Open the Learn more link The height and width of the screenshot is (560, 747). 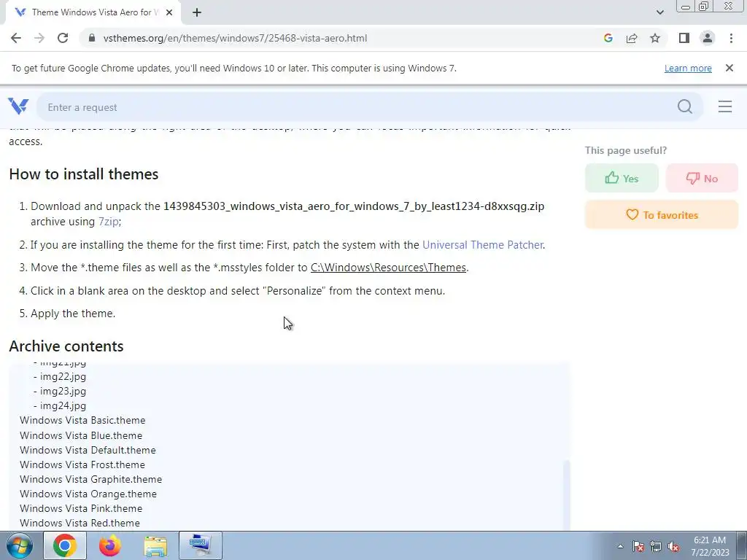click(688, 68)
